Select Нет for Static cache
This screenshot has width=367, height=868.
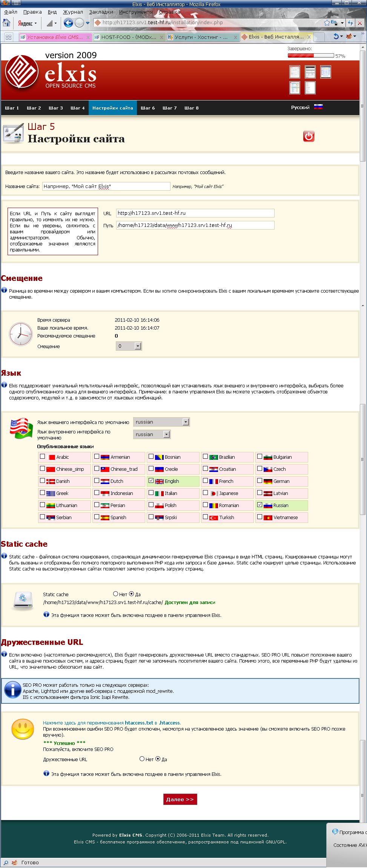click(115, 594)
